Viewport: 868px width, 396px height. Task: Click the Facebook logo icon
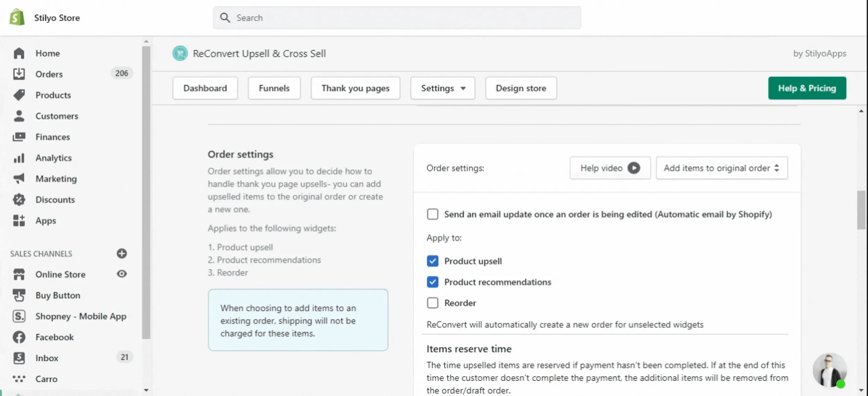[19, 337]
